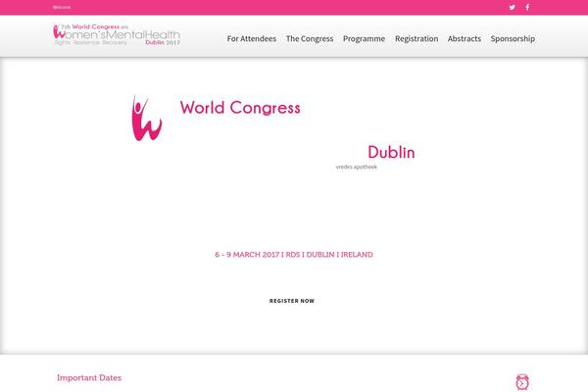Click the Dublin heading text
This screenshot has width=588, height=392.
[x=391, y=153]
